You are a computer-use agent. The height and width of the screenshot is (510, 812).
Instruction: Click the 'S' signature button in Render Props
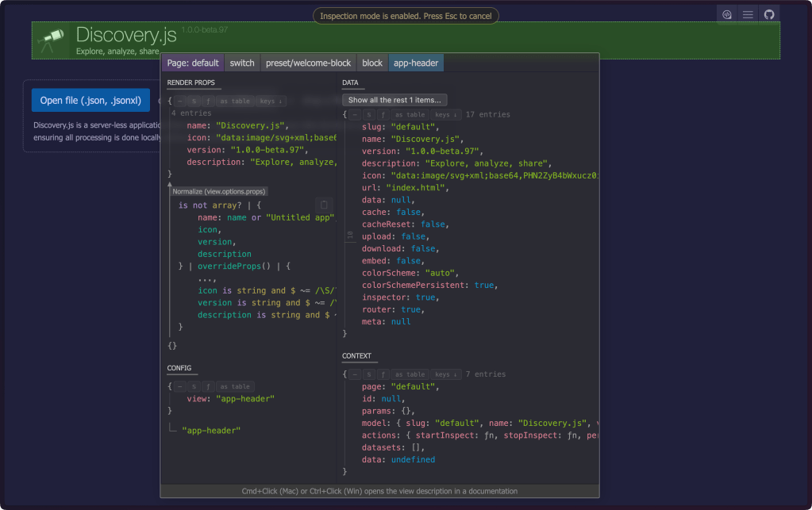coord(194,102)
